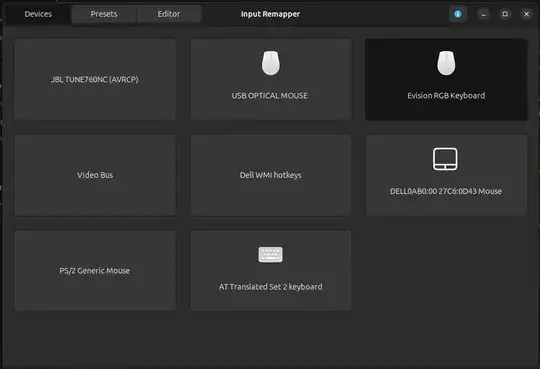Viewport: 540px width, 369px height.
Task: Close the Input Remapper window
Action: [x=526, y=14]
